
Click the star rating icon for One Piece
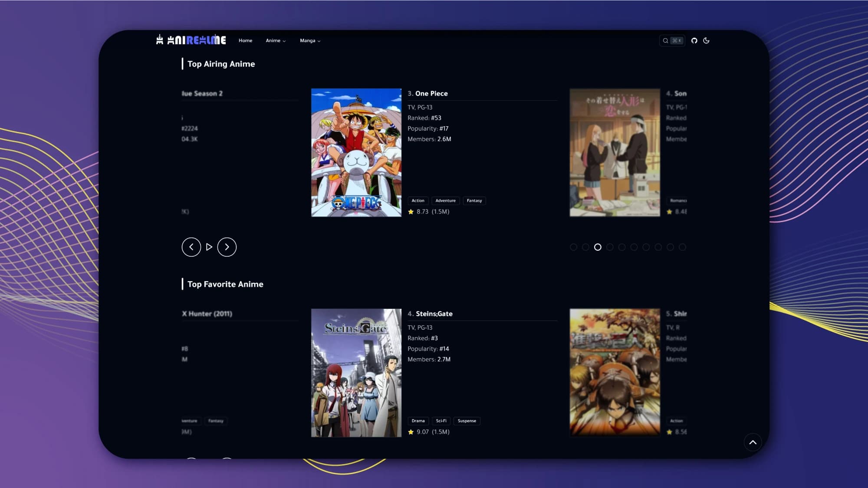click(411, 212)
